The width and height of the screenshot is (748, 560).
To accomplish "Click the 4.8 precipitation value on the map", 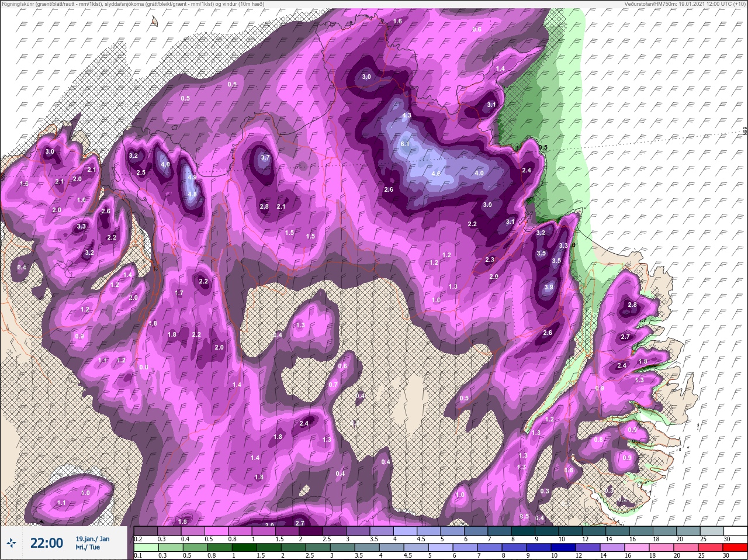I will pyautogui.click(x=192, y=194).
